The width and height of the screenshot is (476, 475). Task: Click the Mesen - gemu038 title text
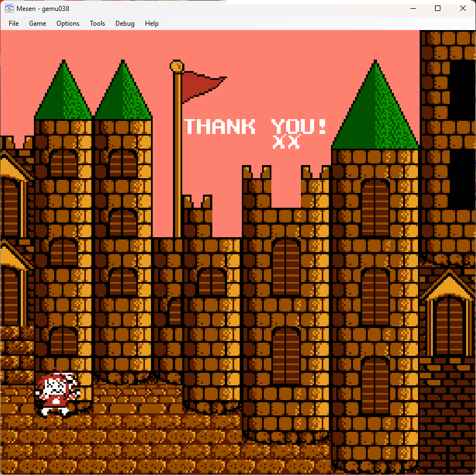click(x=43, y=9)
